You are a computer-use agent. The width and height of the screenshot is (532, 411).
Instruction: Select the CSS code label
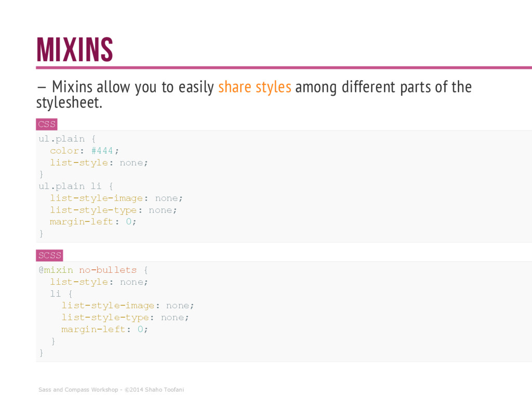(x=46, y=124)
